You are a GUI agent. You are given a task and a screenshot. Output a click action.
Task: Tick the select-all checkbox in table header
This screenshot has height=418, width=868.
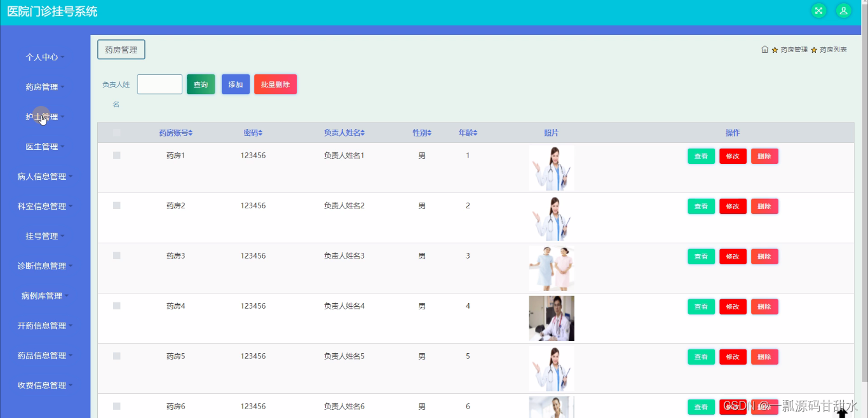coord(117,133)
